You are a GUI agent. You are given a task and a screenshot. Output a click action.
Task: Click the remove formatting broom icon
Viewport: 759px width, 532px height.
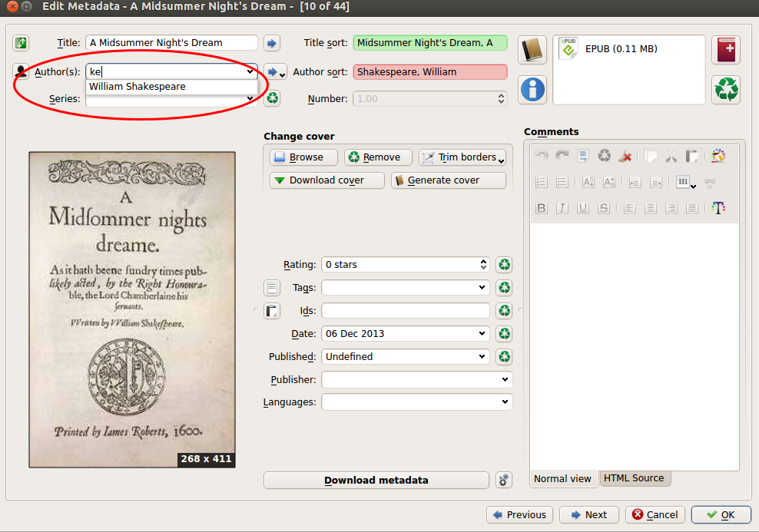[x=625, y=156]
